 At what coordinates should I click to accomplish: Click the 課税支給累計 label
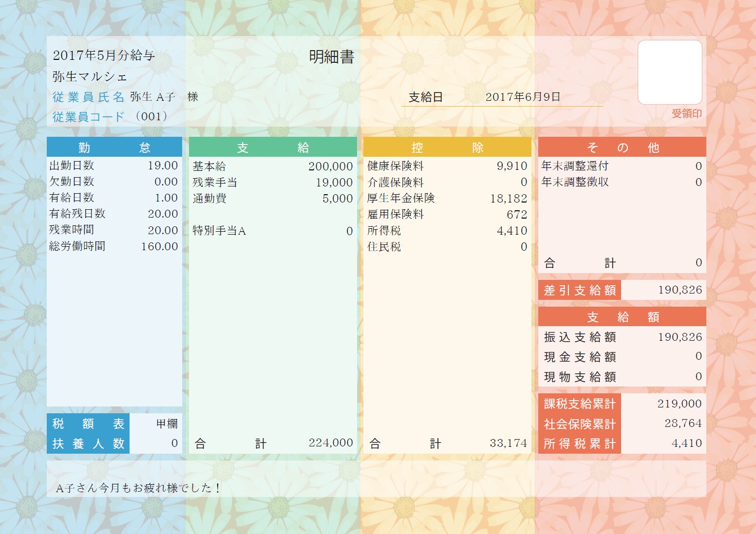click(x=580, y=404)
